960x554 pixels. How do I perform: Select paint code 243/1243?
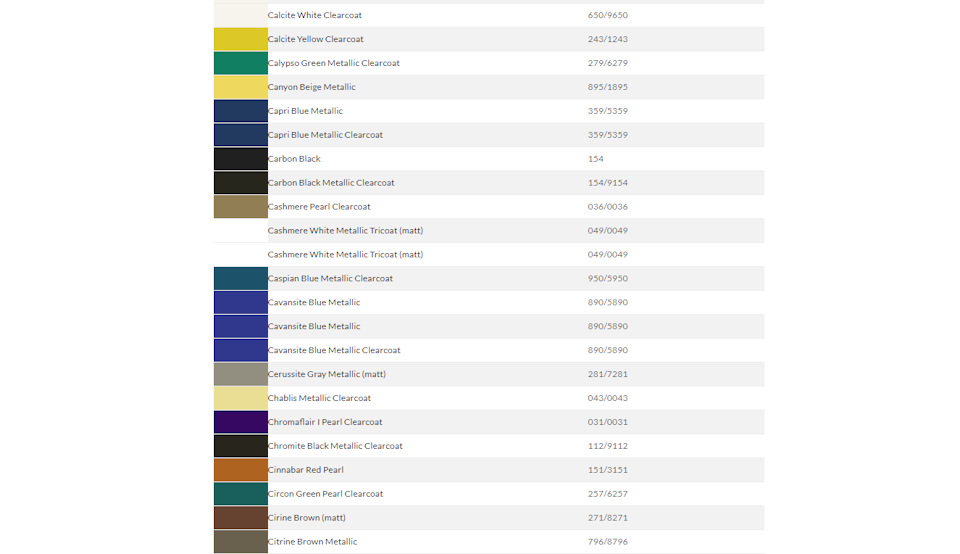pyautogui.click(x=608, y=39)
